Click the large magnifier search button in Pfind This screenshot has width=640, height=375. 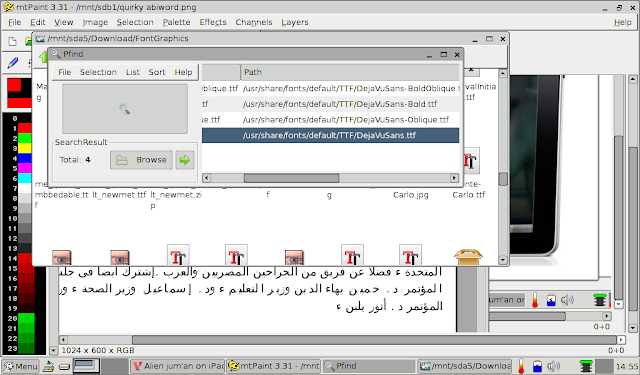click(x=125, y=109)
